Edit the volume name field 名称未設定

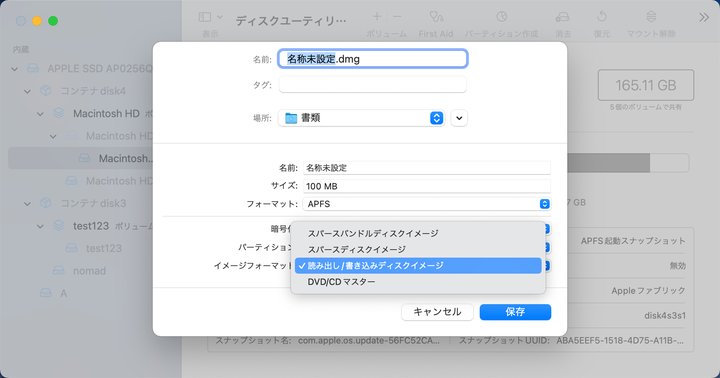click(x=427, y=168)
